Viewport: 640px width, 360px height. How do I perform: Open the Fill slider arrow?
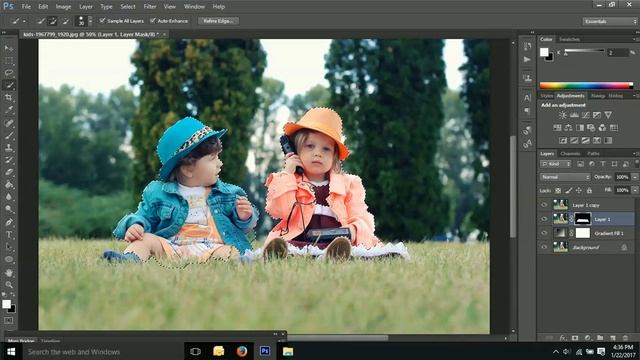point(635,191)
